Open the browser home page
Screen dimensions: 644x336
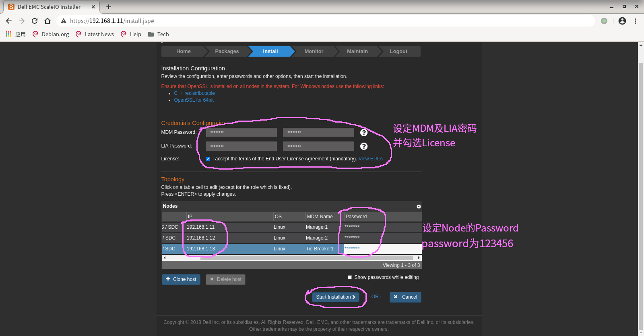tap(47, 21)
